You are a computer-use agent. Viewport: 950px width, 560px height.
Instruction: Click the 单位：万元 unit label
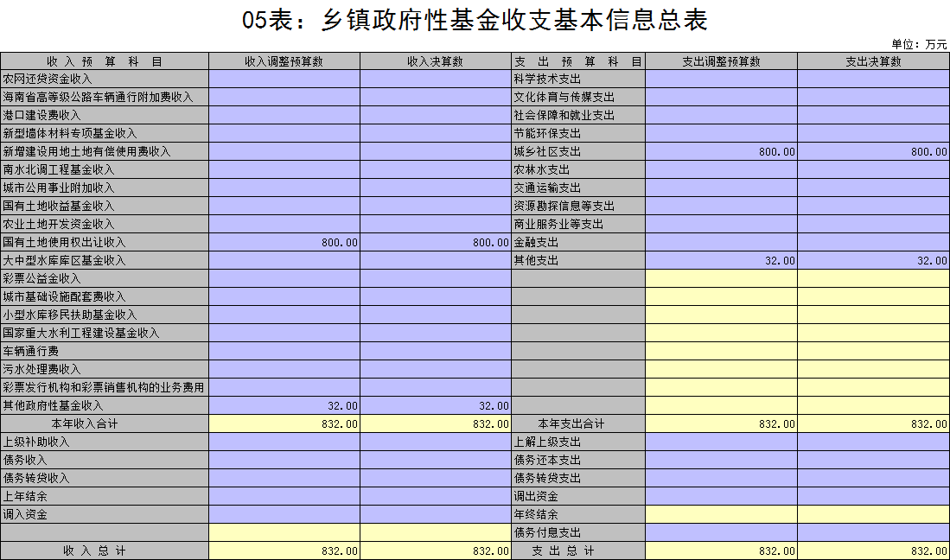(919, 44)
